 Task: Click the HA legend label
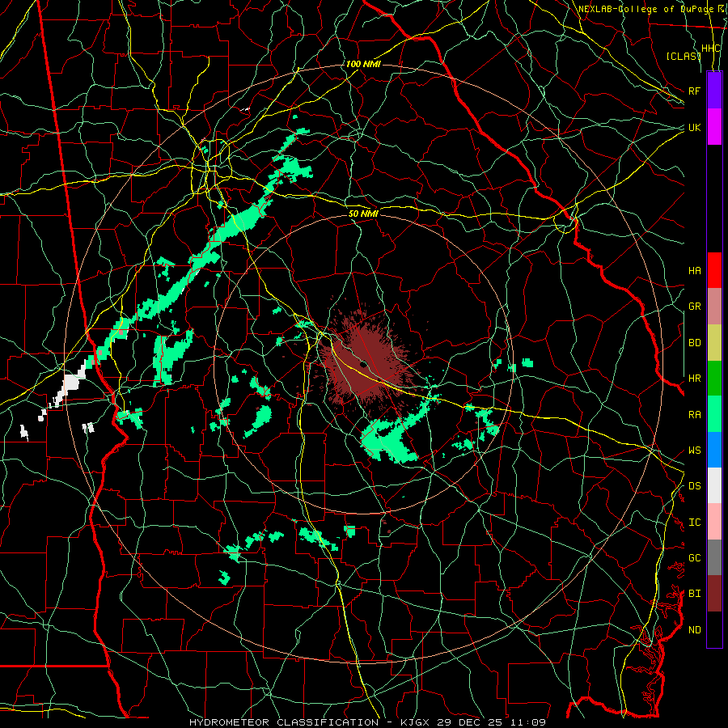click(695, 270)
